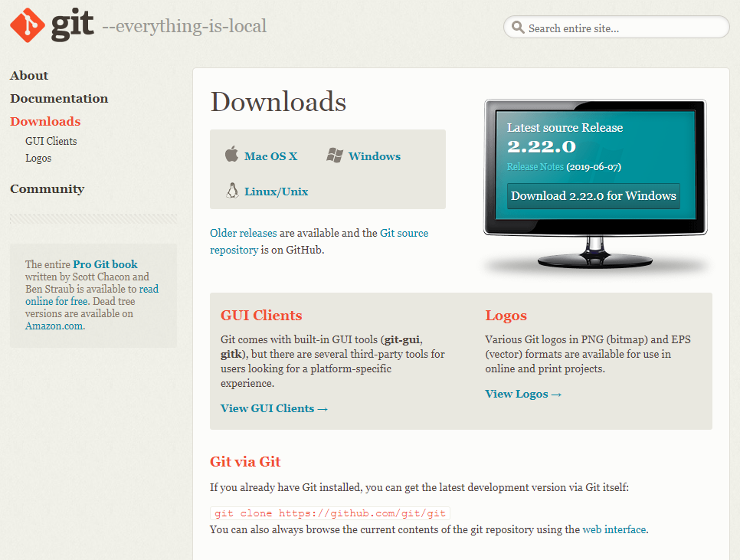
Task: Choose the Linux/Unix download link
Action: 276,192
